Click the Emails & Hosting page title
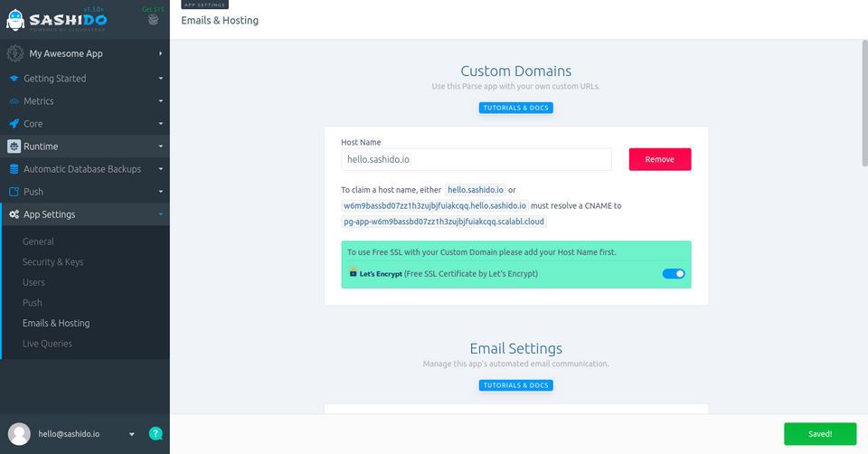 coord(220,21)
